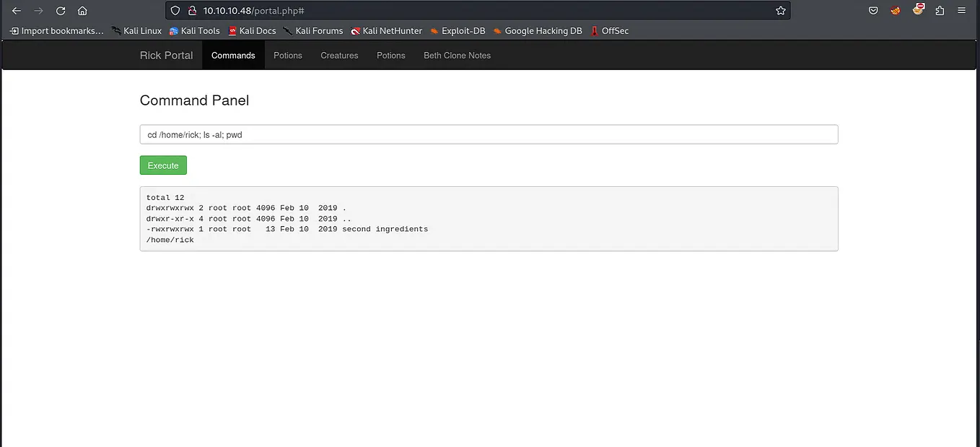Screen dimensions: 980x447
Task: Save this page to Pocket
Action: pos(872,10)
